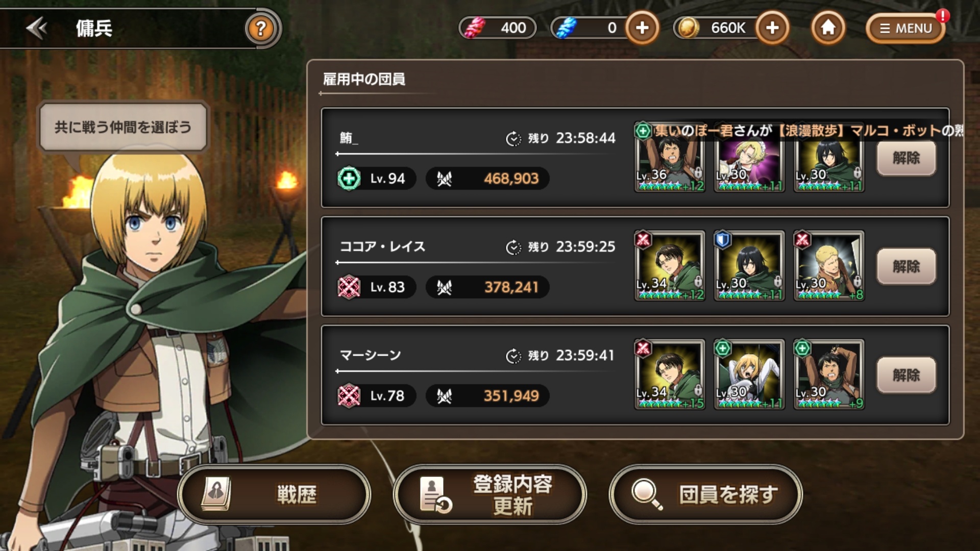Tap 登録内容更新 to refresh registration

pyautogui.click(x=490, y=494)
